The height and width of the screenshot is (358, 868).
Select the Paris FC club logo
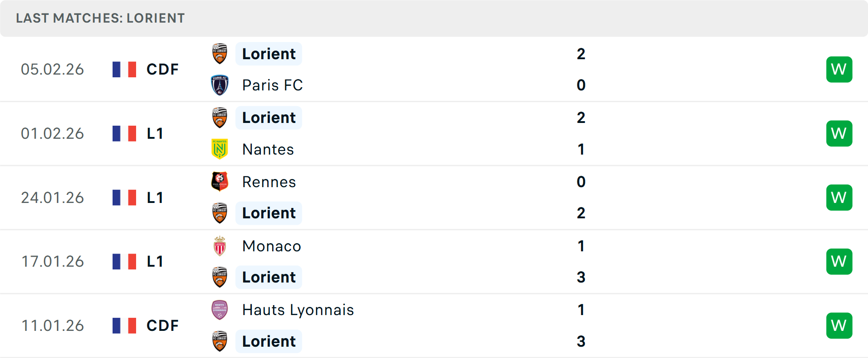(220, 85)
